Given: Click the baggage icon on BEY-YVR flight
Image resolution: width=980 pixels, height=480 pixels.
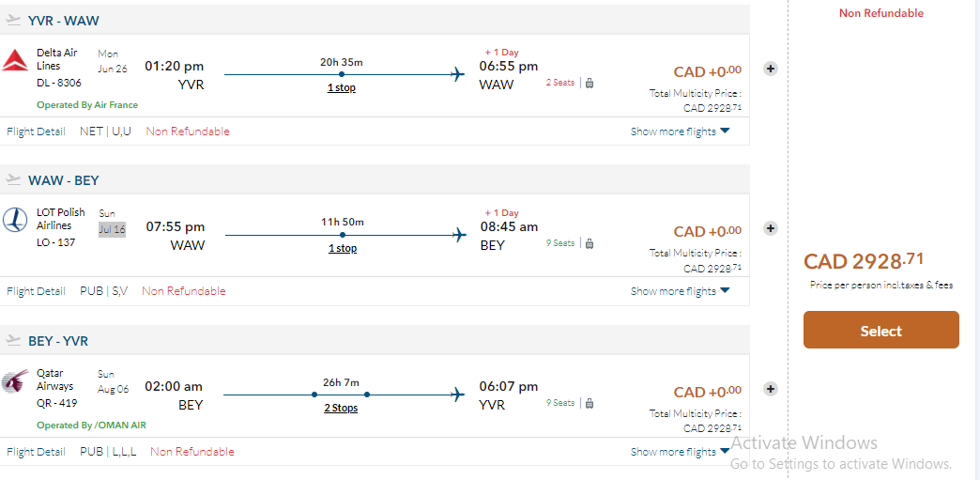Looking at the screenshot, I should [590, 403].
